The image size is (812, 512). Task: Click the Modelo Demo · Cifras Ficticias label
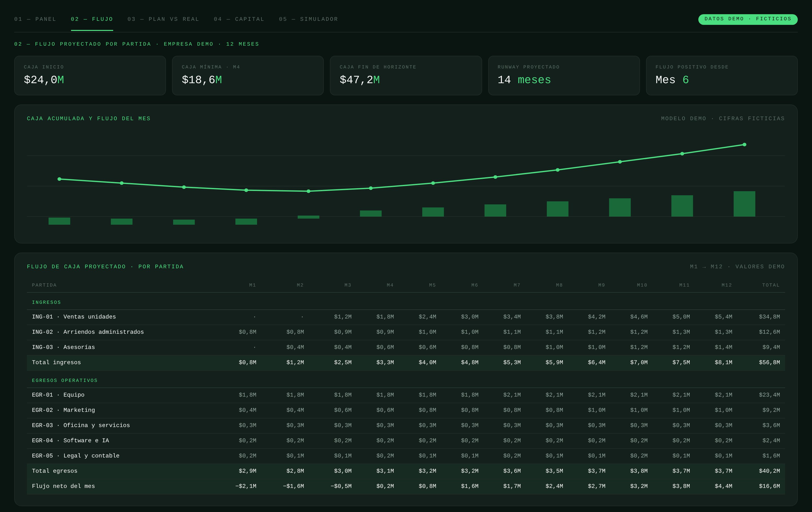click(x=723, y=119)
